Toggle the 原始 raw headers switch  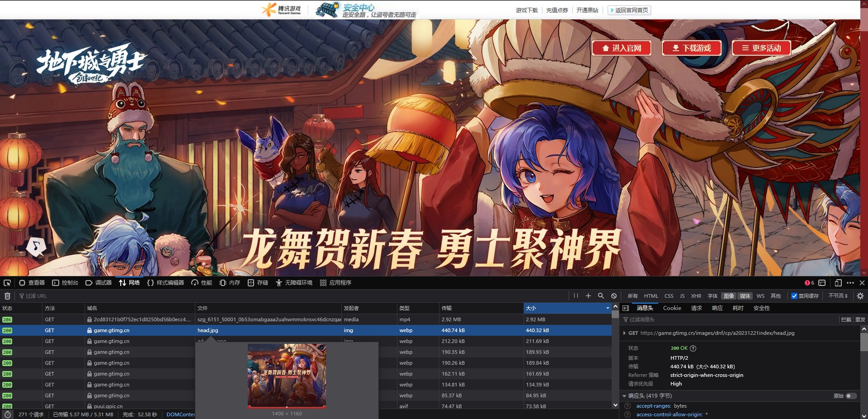pyautogui.click(x=851, y=396)
